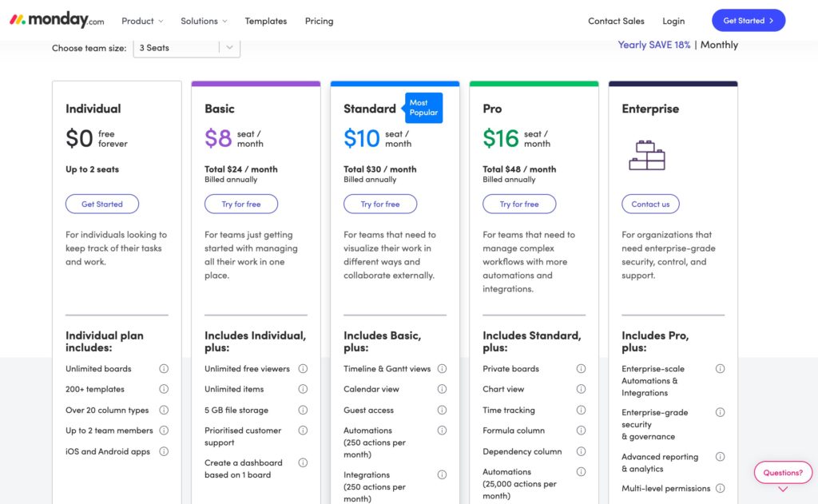
Task: Click the Enterprise building blocks icon
Action: point(647,155)
